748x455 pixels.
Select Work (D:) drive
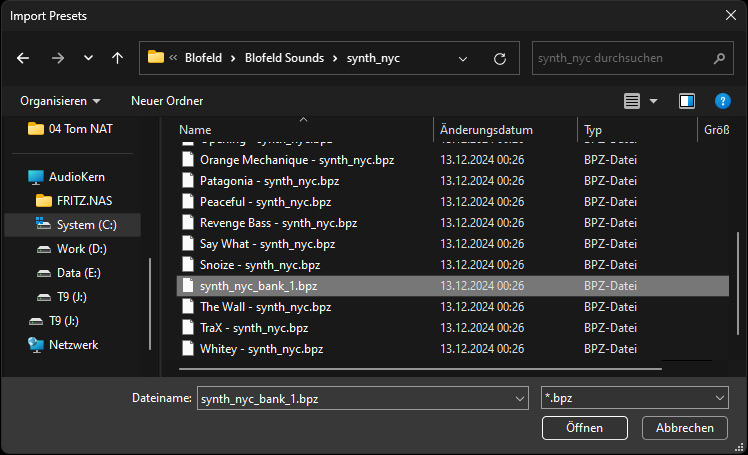pyautogui.click(x=72, y=249)
